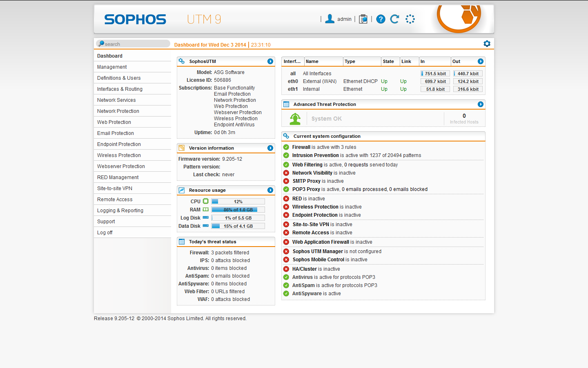Open the clipboard notes icon in header
This screenshot has height=368, width=588.
pos(363,19)
